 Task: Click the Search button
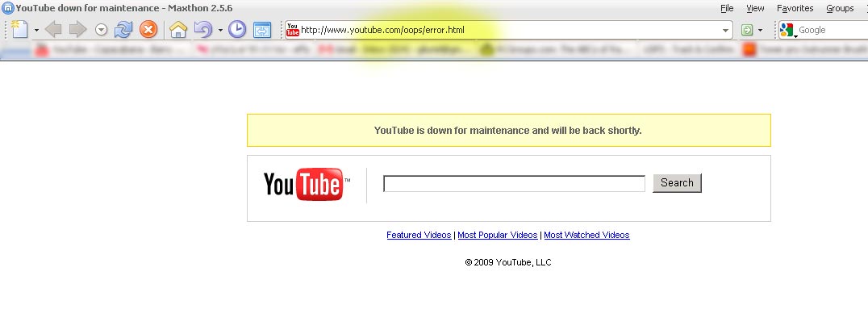[677, 183]
